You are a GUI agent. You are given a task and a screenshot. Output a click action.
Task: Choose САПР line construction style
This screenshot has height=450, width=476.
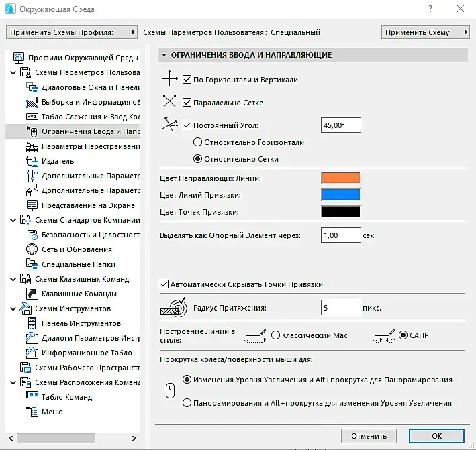click(403, 335)
